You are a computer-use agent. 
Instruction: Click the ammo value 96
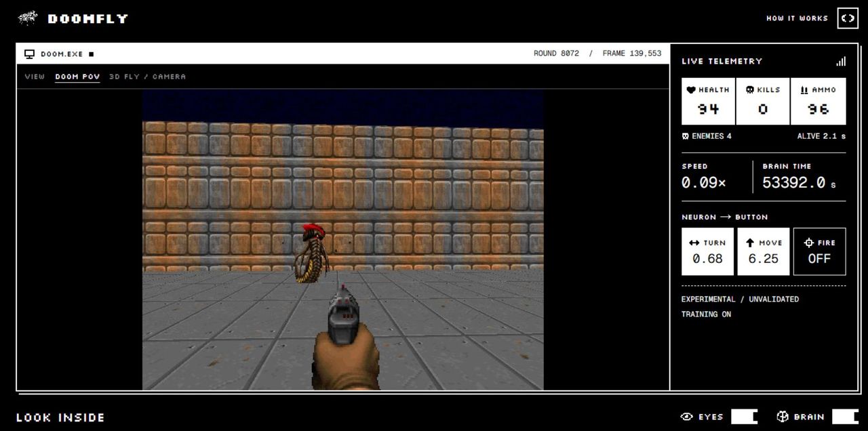pyautogui.click(x=818, y=109)
